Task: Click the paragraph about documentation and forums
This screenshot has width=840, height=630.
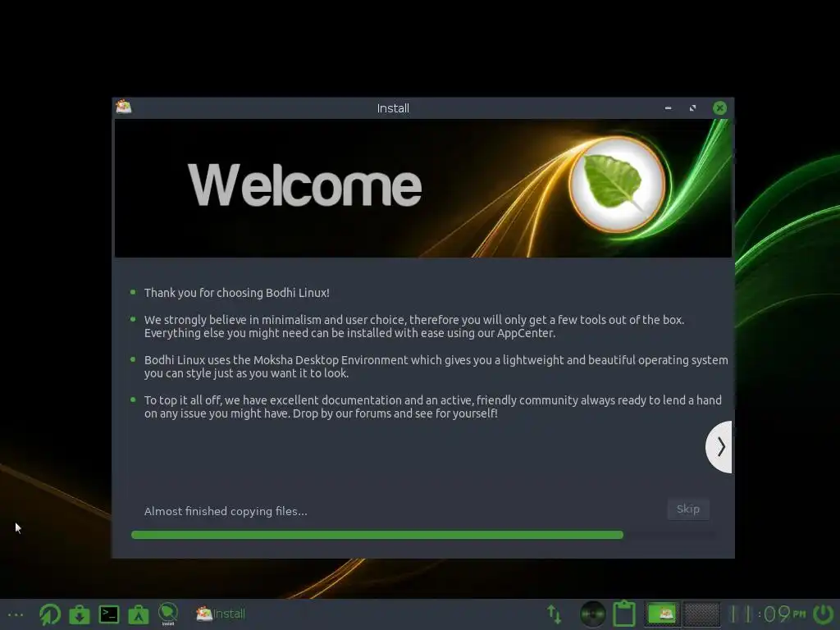Action: tap(433, 407)
